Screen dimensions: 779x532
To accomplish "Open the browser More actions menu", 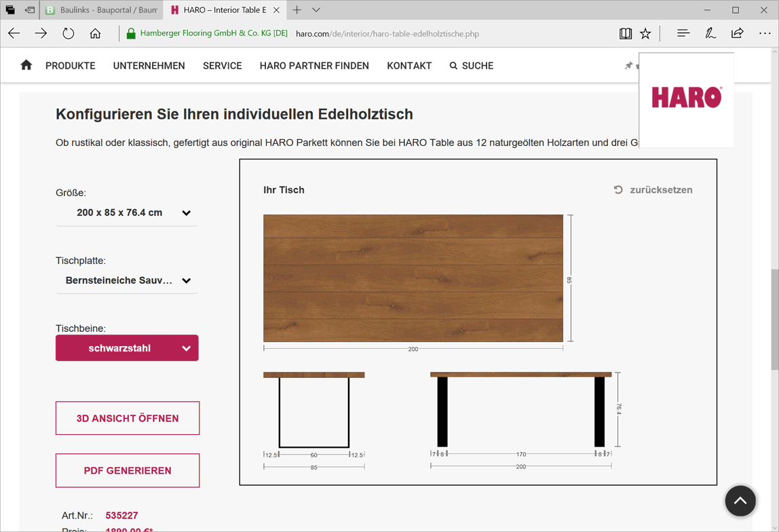I will pyautogui.click(x=765, y=33).
